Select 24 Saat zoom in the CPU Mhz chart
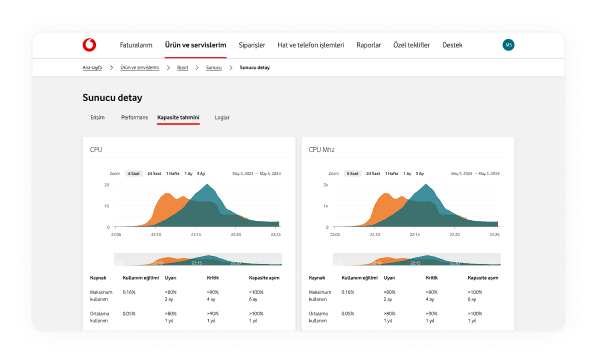The height and width of the screenshot is (364, 598). point(373,174)
